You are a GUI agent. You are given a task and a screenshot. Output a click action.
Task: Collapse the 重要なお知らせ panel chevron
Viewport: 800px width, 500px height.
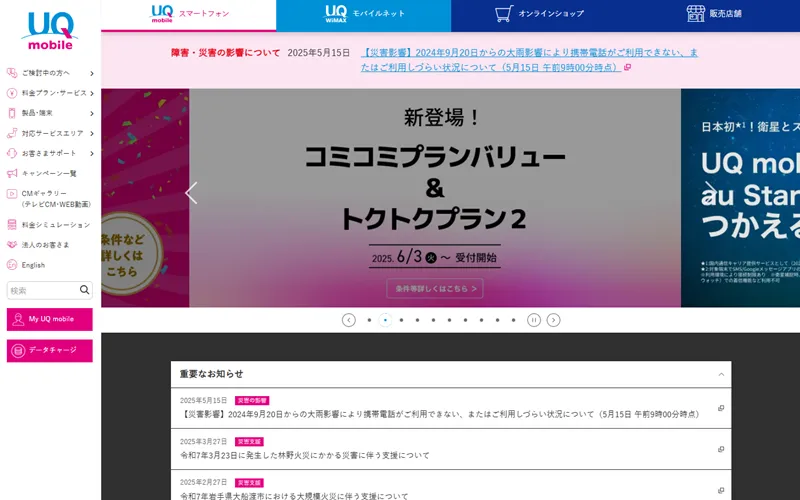click(721, 374)
